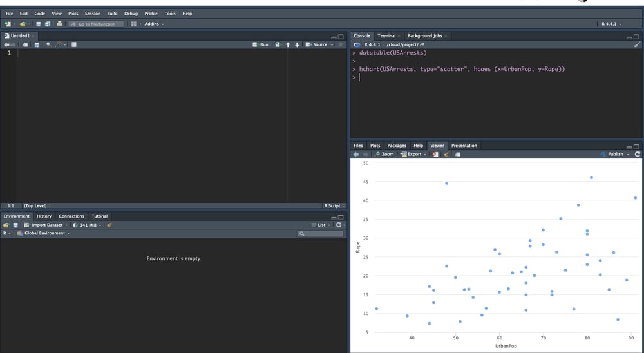Switch to the Background Jobs tab
Image resolution: width=644 pixels, height=353 pixels.
[x=424, y=36]
